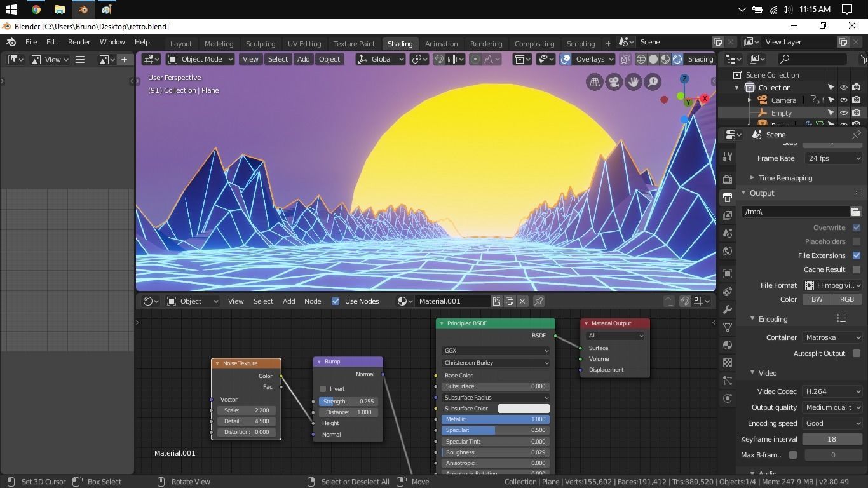Collapse the Collection tree item
Image resolution: width=868 pixels, height=488 pixels.
[737, 88]
